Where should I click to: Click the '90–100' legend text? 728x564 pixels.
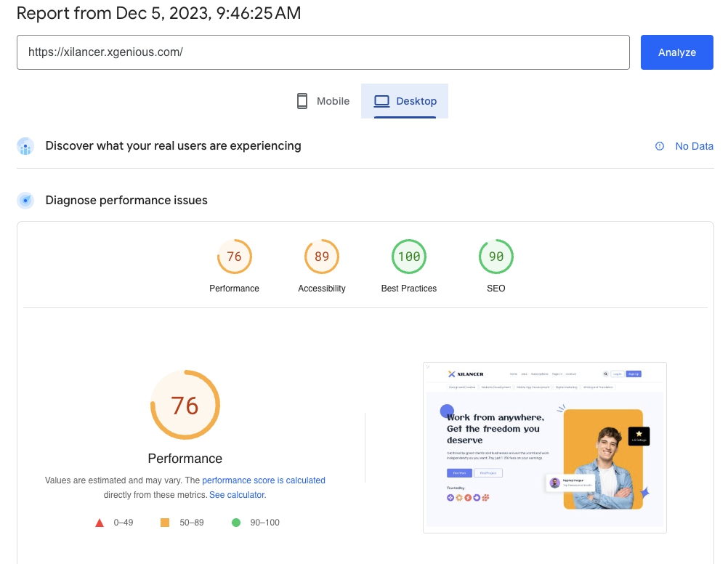264,523
